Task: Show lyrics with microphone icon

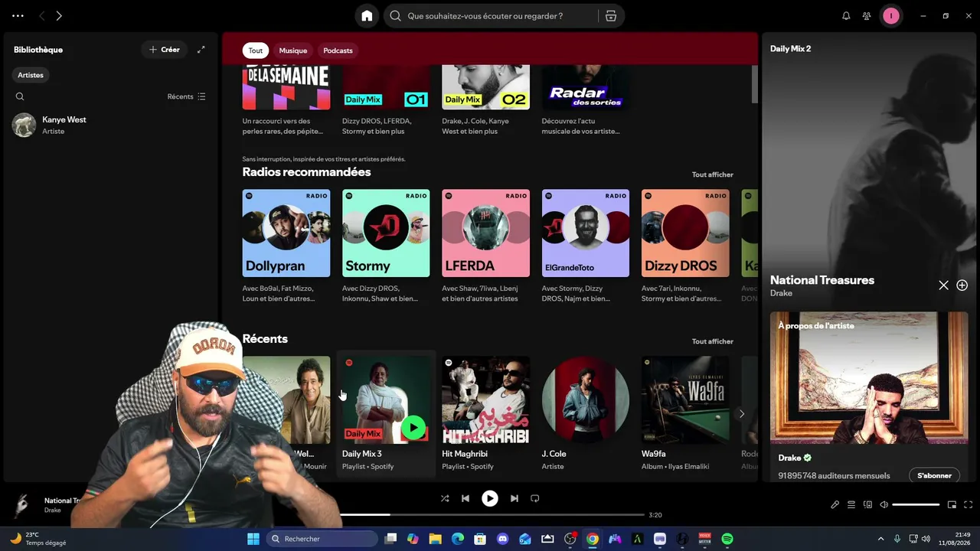Action: point(835,504)
